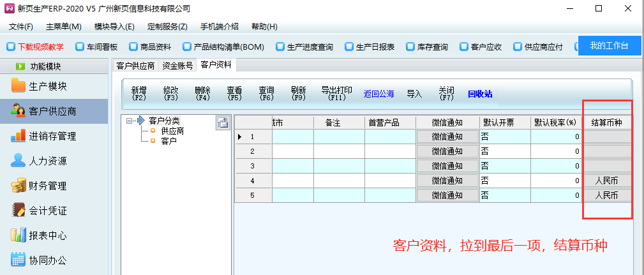Click the 生产模块 folder icon
The height and width of the screenshot is (275, 644).
pyautogui.click(x=18, y=86)
